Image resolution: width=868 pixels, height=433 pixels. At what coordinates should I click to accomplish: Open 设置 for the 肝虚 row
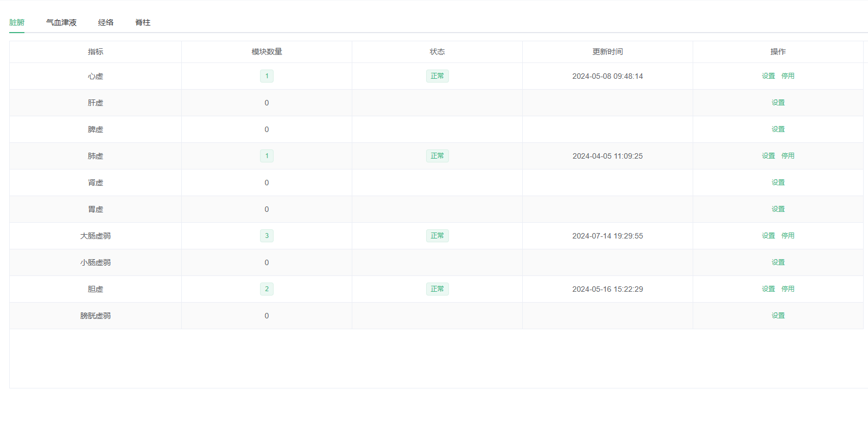(x=778, y=103)
